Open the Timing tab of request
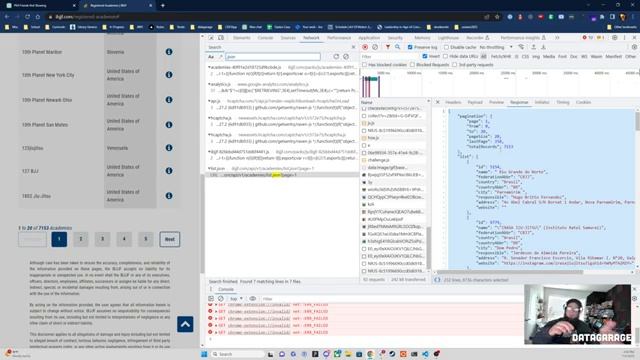640x360 pixels. [563, 102]
